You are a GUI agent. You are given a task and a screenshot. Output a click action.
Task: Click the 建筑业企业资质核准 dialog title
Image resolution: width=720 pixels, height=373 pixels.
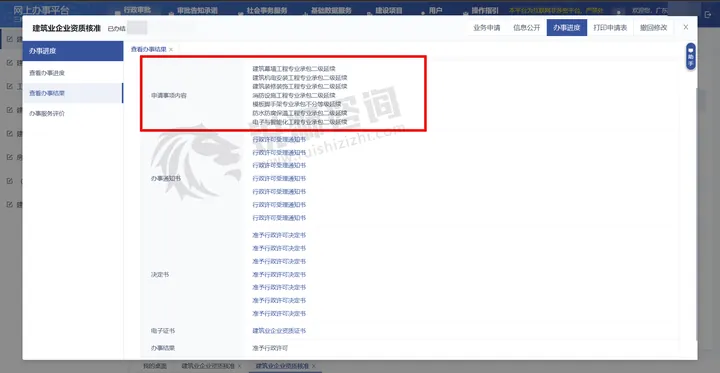coord(67,28)
